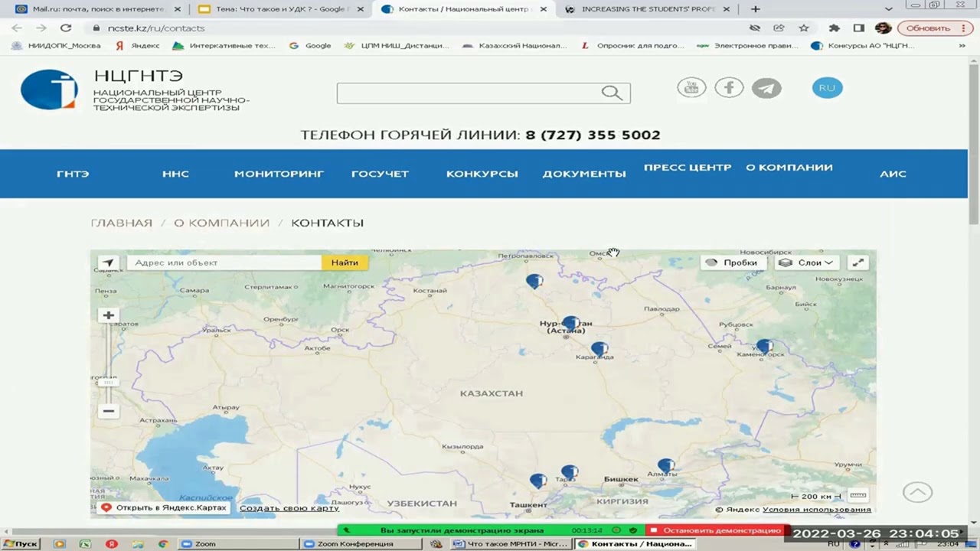
Task: Click the browser back arrow
Action: click(x=17, y=28)
